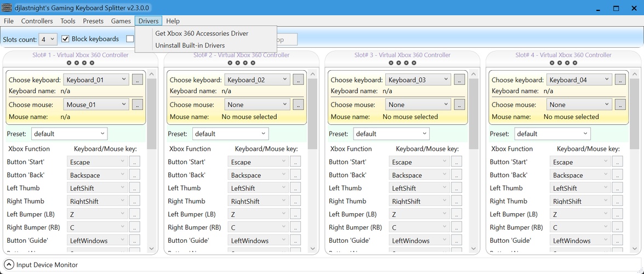Image resolution: width=644 pixels, height=274 pixels.
Task: Choose Uninstall Built-in Drivers menu entry
Action: click(x=190, y=45)
